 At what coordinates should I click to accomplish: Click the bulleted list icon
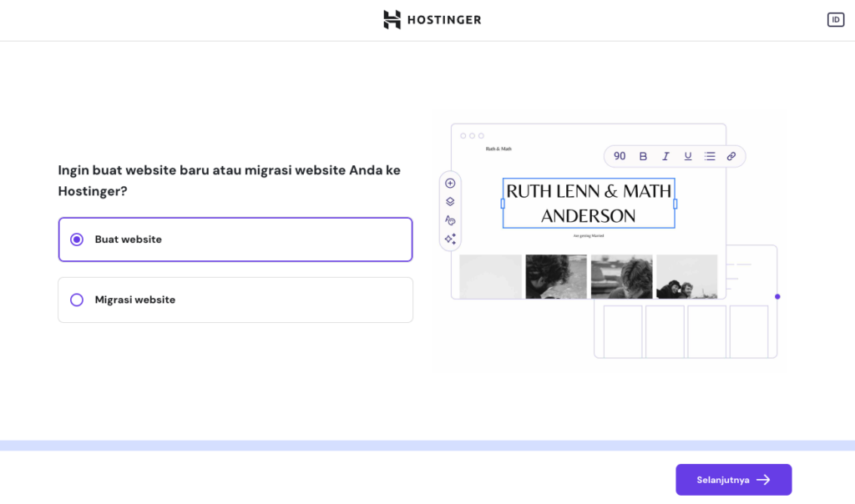pyautogui.click(x=710, y=156)
